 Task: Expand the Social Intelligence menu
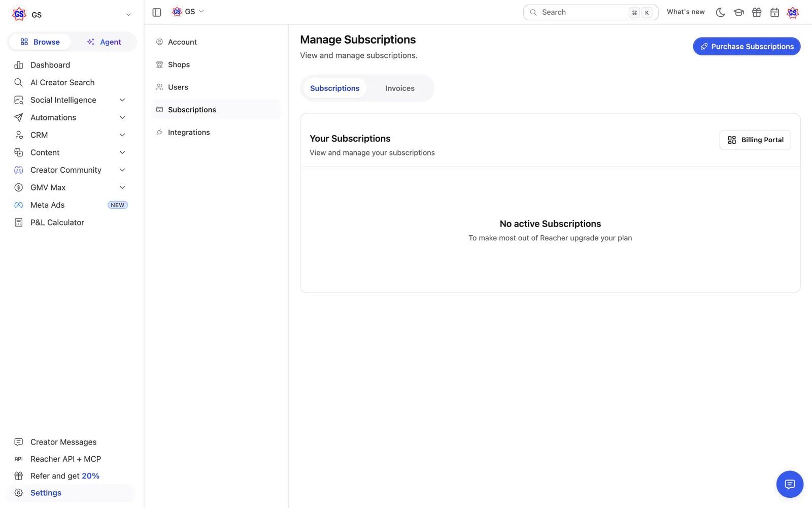click(122, 100)
